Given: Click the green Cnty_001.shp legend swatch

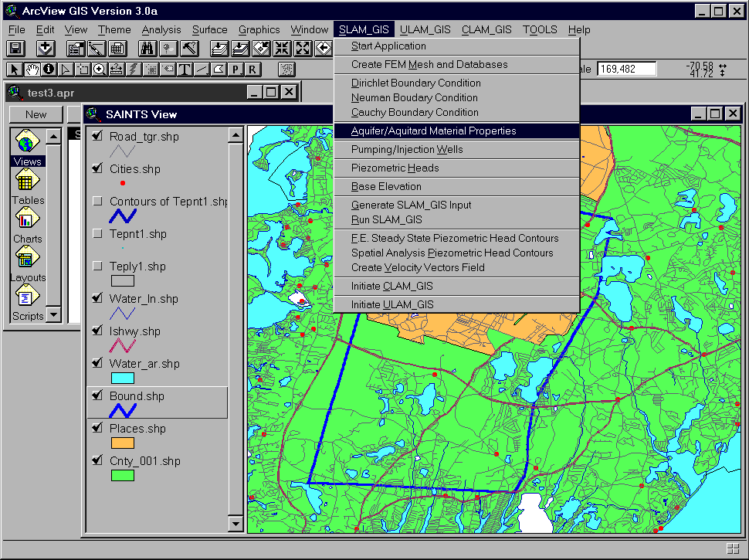Looking at the screenshot, I should pyautogui.click(x=122, y=476).
